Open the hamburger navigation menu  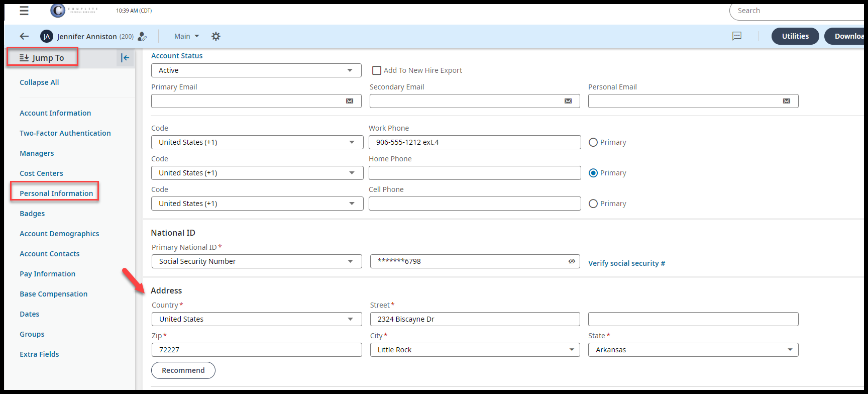click(24, 11)
